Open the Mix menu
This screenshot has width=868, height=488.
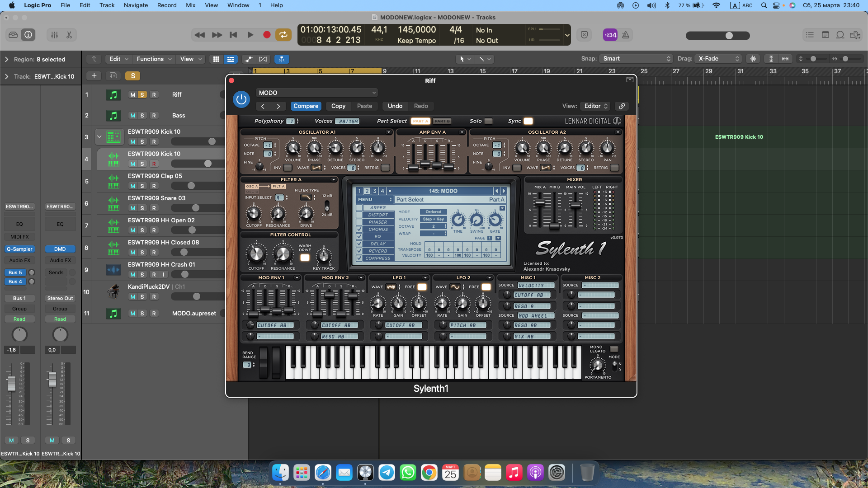190,5
